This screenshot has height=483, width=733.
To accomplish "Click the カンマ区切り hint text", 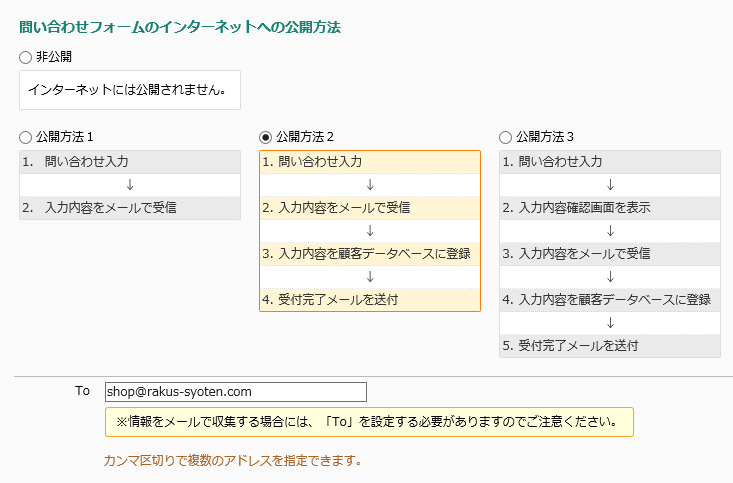I will [x=233, y=461].
